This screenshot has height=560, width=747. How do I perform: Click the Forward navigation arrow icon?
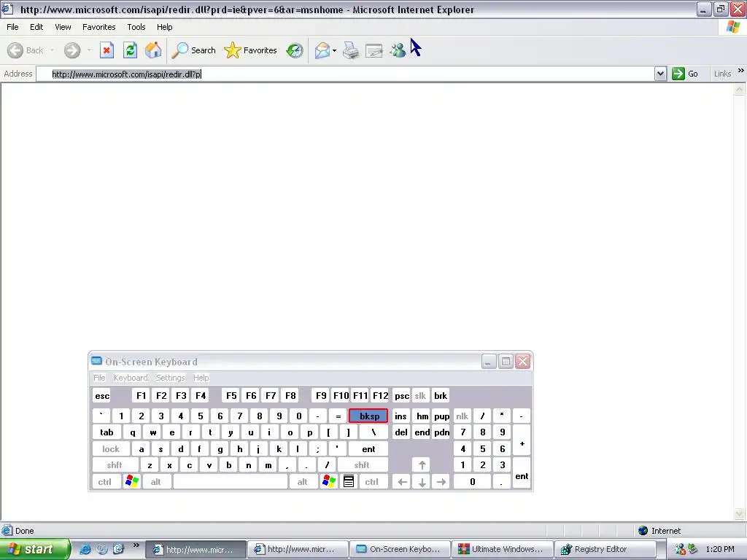(72, 50)
